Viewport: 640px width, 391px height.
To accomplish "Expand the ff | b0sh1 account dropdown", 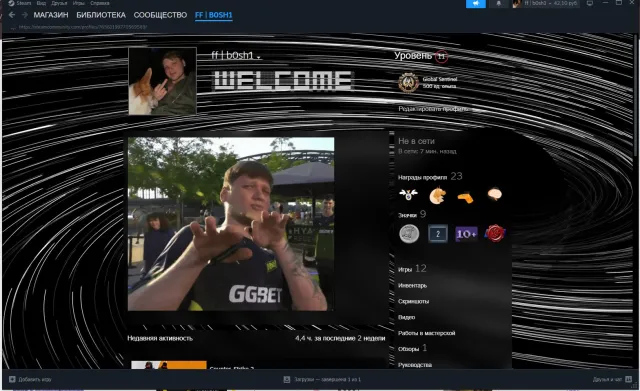I will pyautogui.click(x=546, y=4).
